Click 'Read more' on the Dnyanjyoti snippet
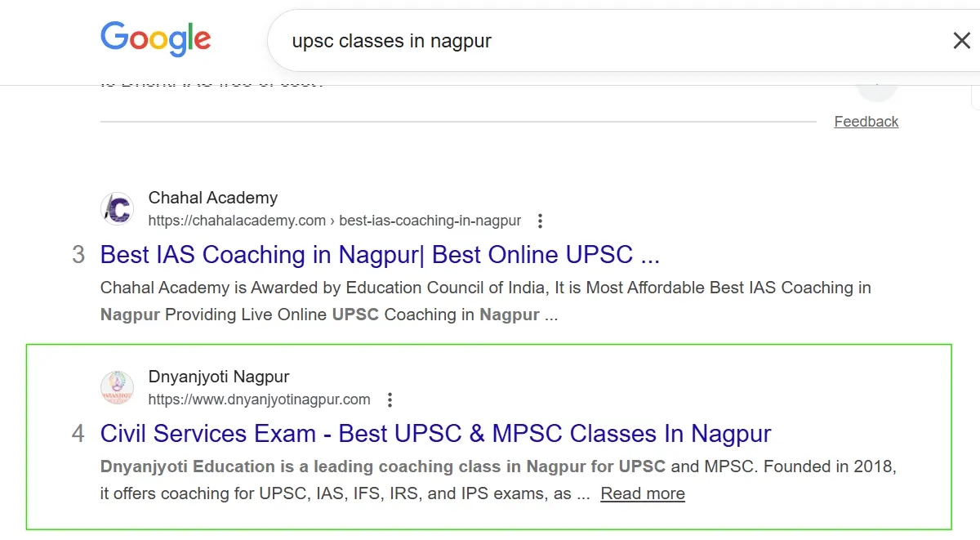 click(643, 493)
